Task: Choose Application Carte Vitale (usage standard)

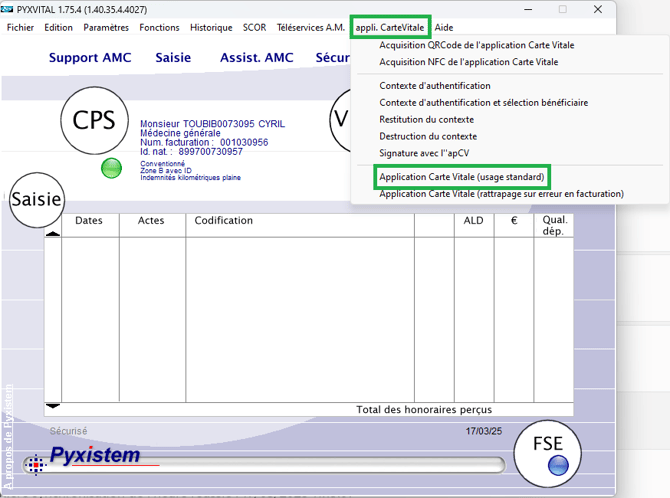Action: pos(462,177)
